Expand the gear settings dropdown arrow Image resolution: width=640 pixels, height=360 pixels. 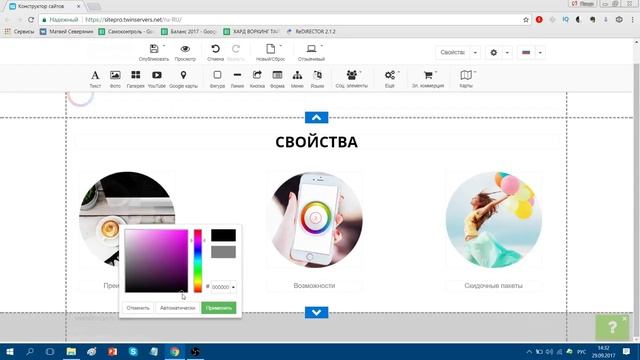(507, 53)
